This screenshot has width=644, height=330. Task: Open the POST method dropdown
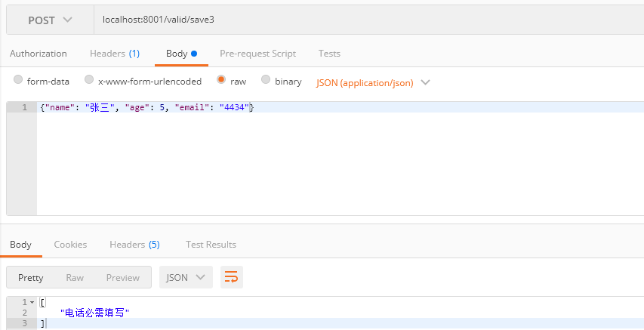click(x=50, y=20)
